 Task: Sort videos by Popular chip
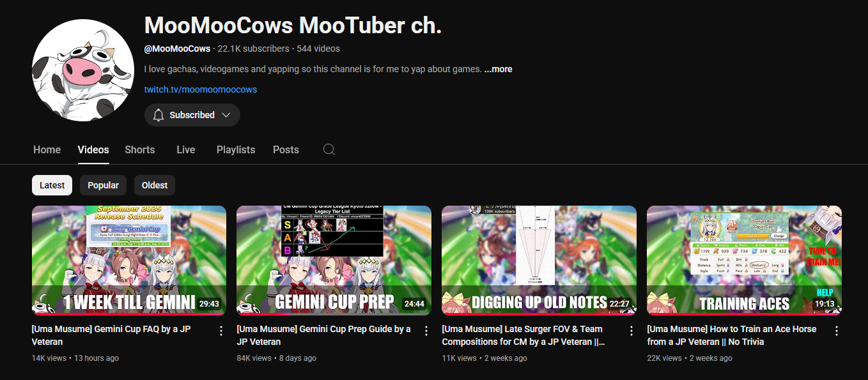click(x=103, y=185)
